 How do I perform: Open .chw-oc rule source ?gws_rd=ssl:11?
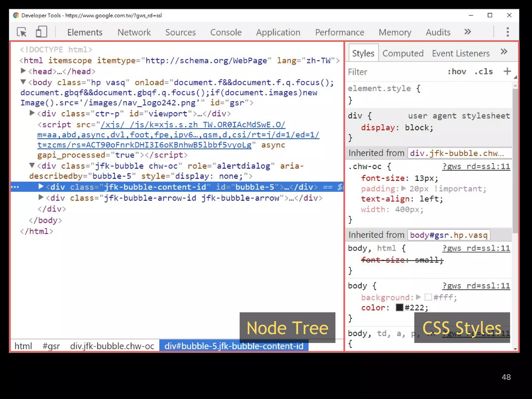[x=476, y=166]
